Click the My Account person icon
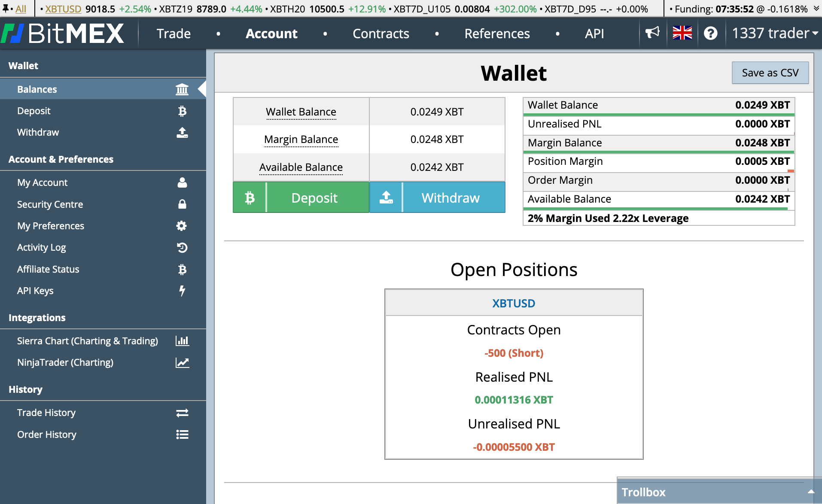 tap(182, 182)
